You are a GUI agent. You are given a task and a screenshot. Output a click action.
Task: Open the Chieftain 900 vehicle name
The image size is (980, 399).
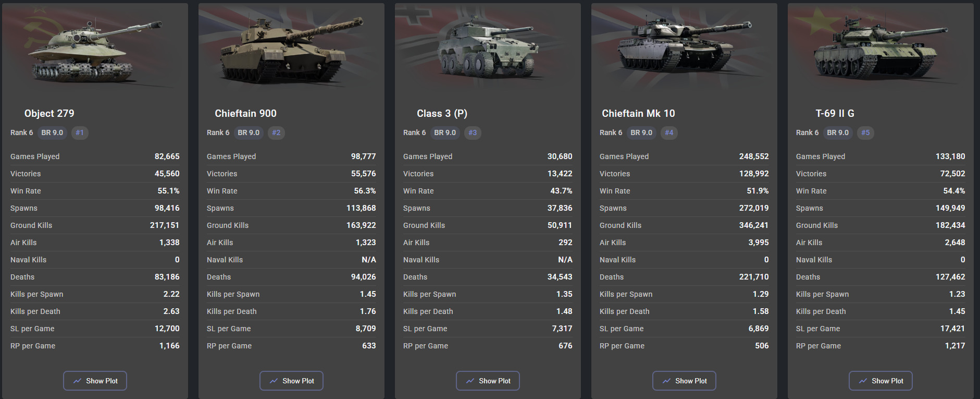point(246,113)
